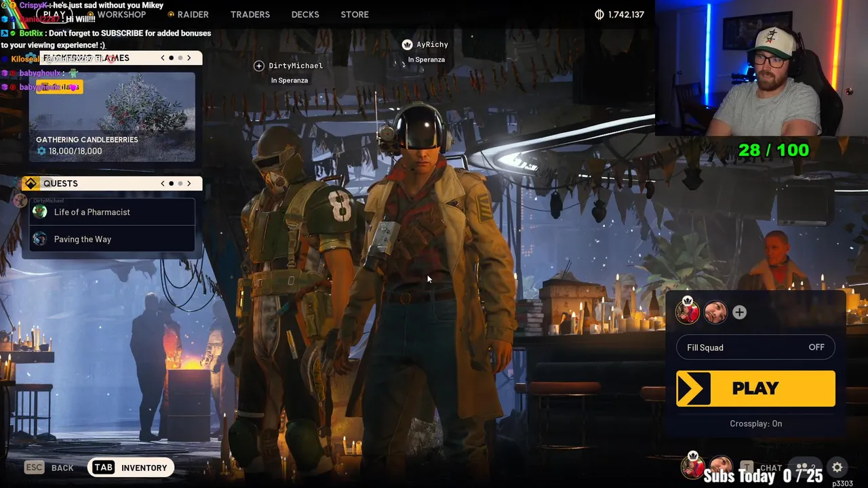Click the 28 / 100 counter overlay
The height and width of the screenshot is (488, 868).
pyautogui.click(x=773, y=150)
